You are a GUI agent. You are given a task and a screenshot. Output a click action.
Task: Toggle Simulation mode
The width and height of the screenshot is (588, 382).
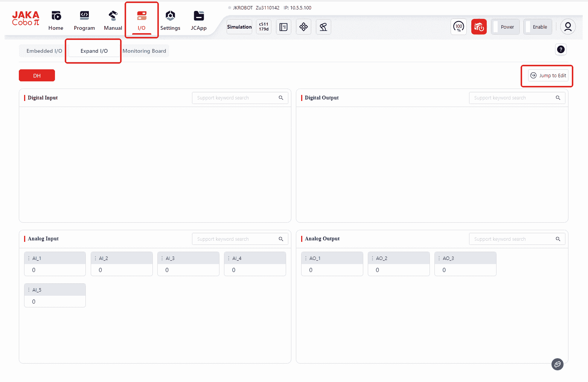point(239,27)
